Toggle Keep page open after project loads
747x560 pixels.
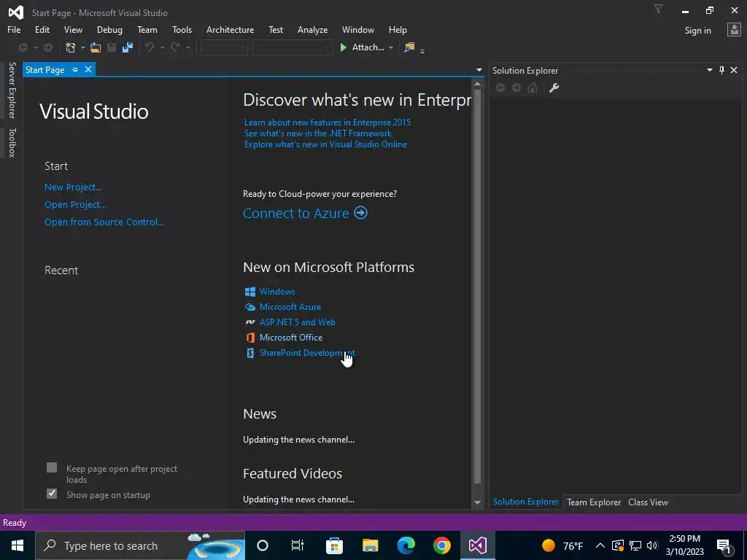(52, 467)
